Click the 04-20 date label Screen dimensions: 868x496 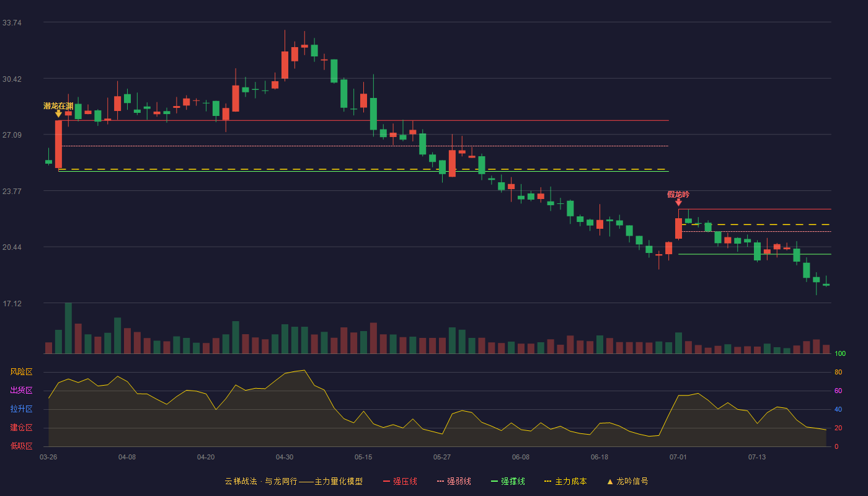point(206,457)
